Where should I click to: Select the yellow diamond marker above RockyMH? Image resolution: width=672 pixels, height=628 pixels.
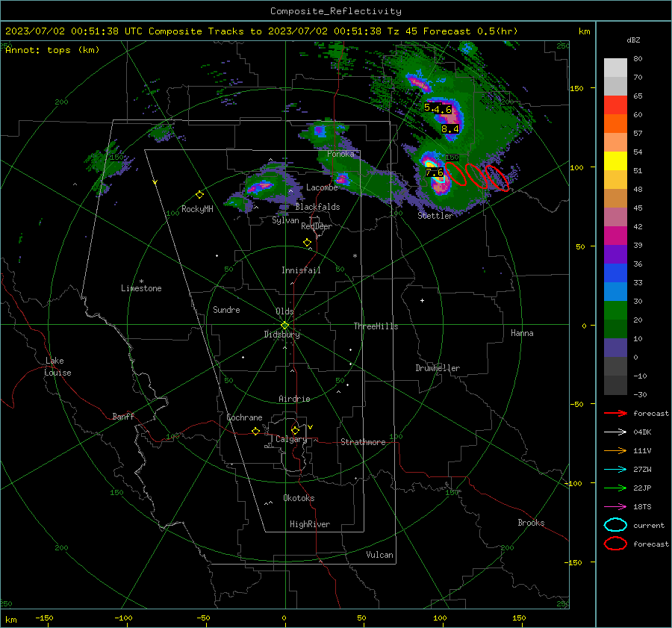point(199,195)
